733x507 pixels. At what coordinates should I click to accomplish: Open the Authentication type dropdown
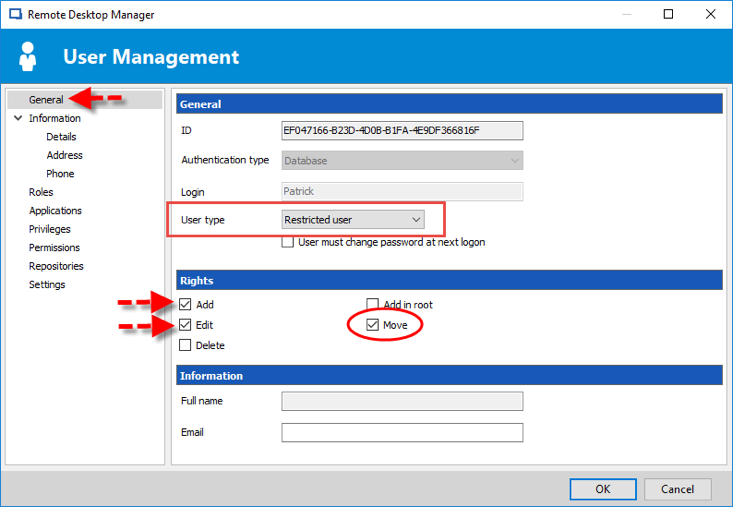point(402,161)
